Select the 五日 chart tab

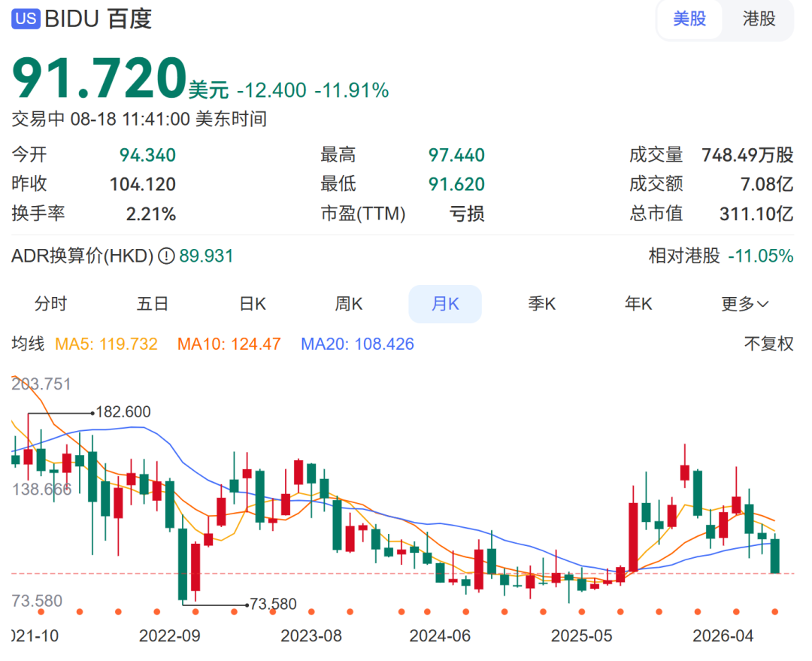tap(152, 304)
